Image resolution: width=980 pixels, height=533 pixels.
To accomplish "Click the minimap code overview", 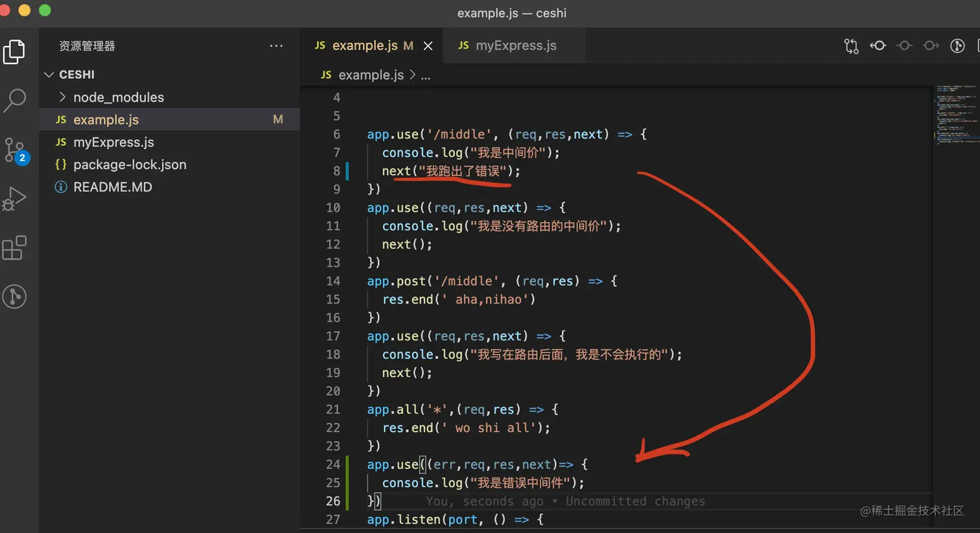I will (956, 115).
